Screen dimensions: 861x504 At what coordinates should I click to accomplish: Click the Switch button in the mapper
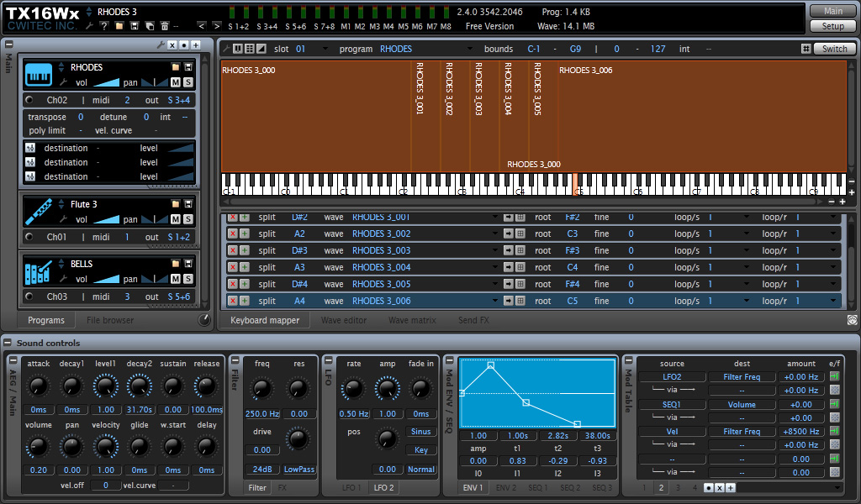coord(834,49)
